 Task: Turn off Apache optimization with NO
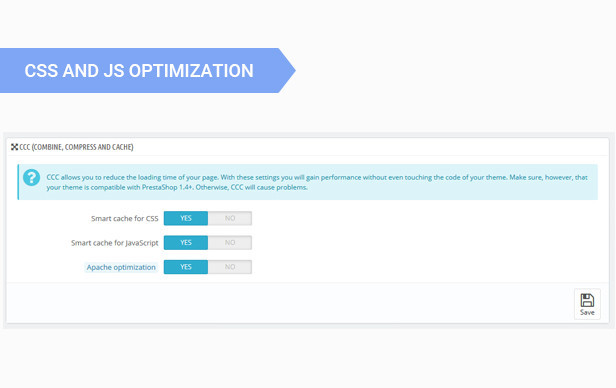[230, 267]
